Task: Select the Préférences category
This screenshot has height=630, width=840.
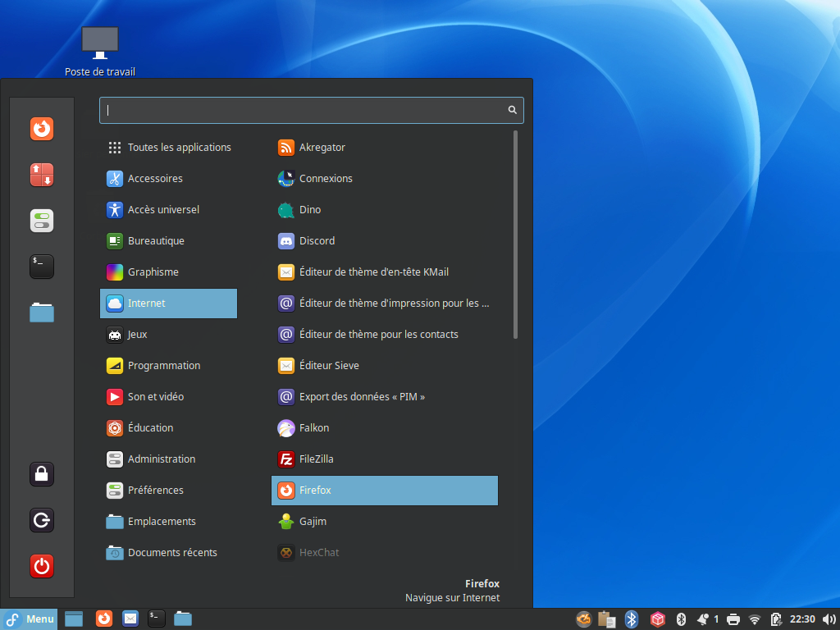Action: 168,491
